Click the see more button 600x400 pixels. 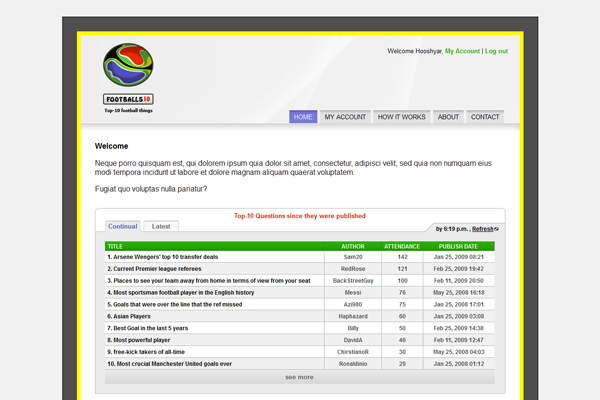tap(300, 377)
